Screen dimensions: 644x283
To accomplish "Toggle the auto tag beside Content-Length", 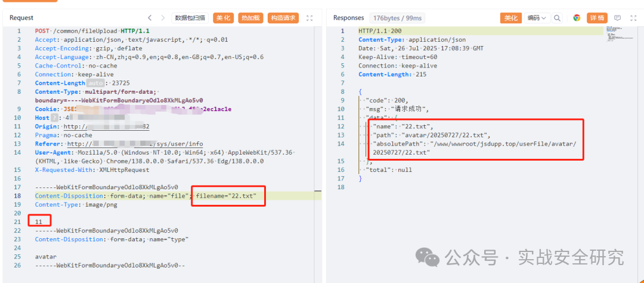I will (95, 84).
